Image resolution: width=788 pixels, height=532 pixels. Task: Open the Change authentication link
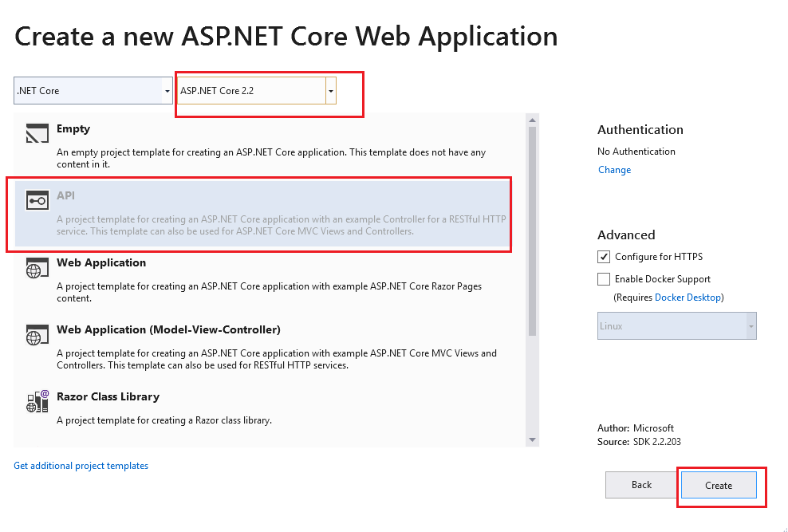point(614,170)
